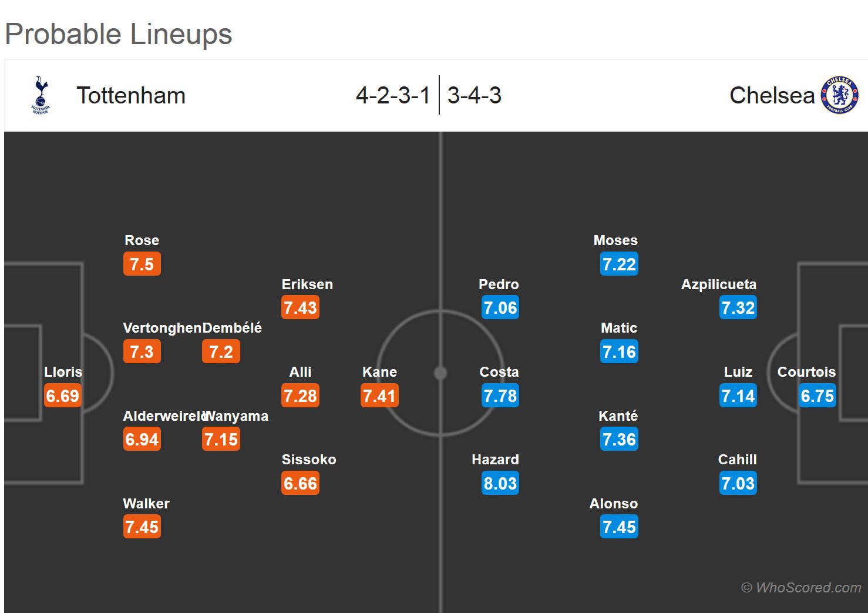This screenshot has height=613, width=868.
Task: Select the Moses player name
Action: pos(615,240)
